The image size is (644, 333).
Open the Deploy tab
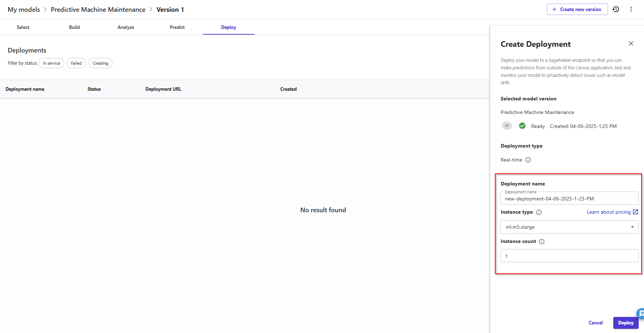(x=229, y=27)
